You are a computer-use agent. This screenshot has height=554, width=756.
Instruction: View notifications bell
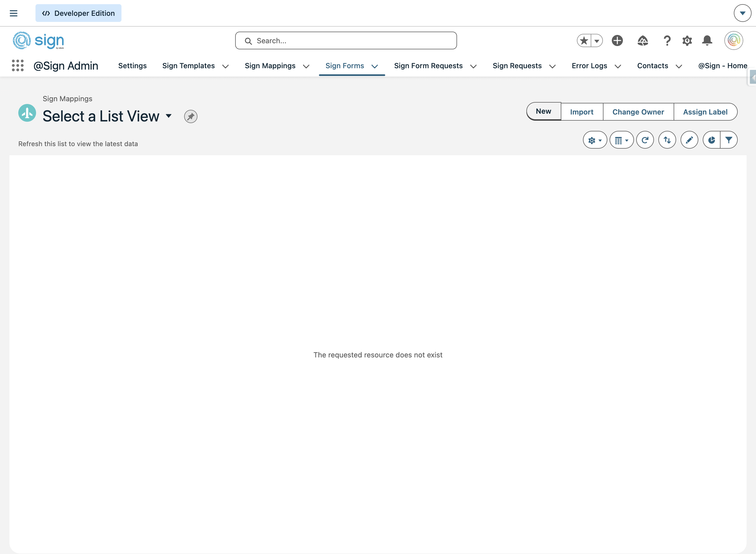click(x=707, y=40)
